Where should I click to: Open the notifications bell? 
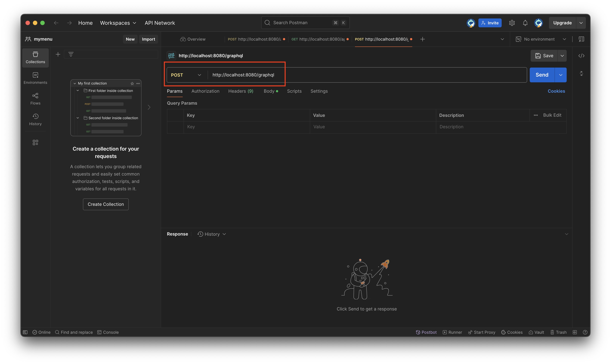[525, 23]
